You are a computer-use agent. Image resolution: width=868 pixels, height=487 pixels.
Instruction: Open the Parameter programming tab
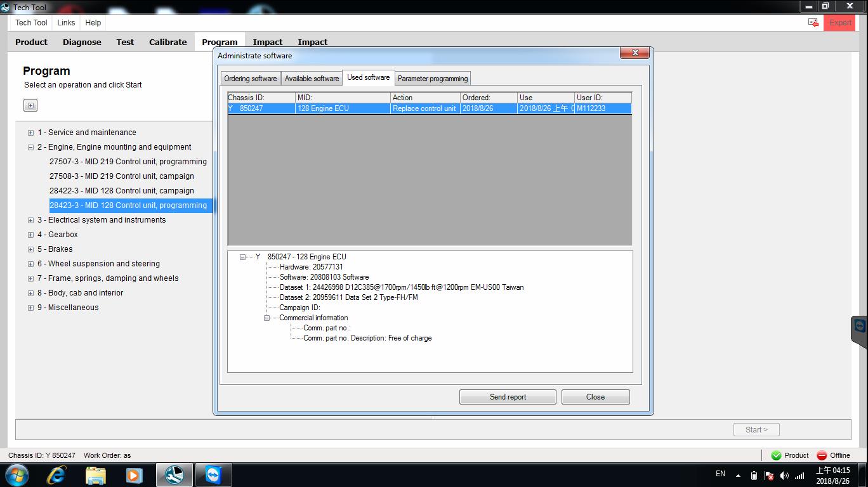tap(433, 79)
